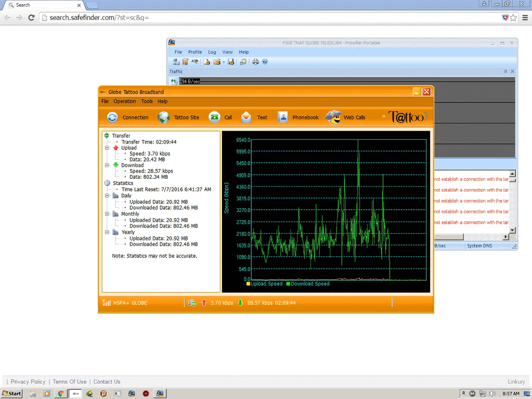The image size is (532, 399).
Task: Collapse the Download tree node
Action: [x=107, y=165]
